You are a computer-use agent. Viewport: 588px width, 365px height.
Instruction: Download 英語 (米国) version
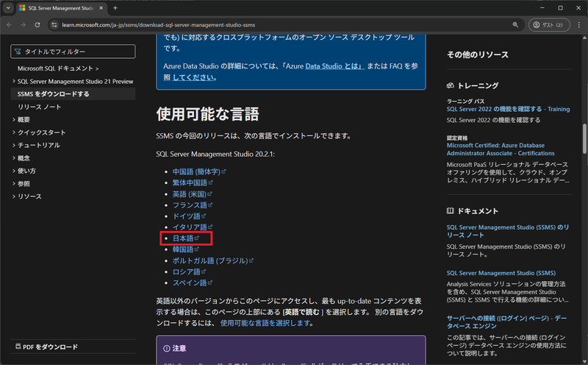[192, 194]
